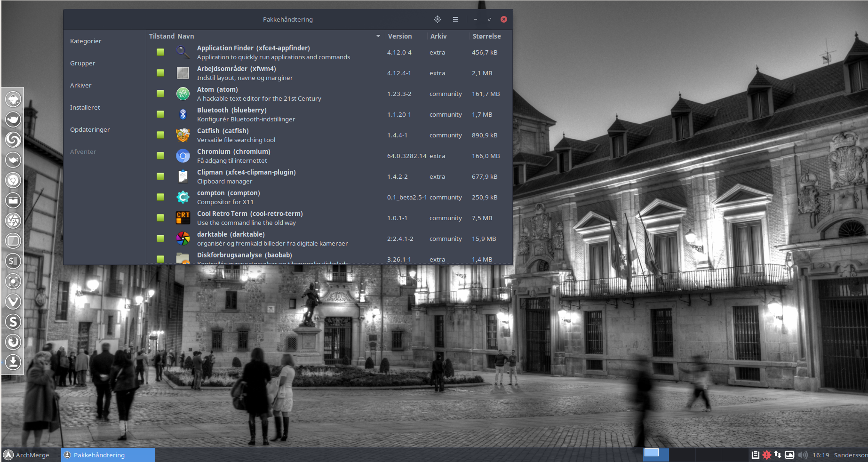Click the red update warning tray icon
The width and height of the screenshot is (868, 462).
click(x=767, y=455)
